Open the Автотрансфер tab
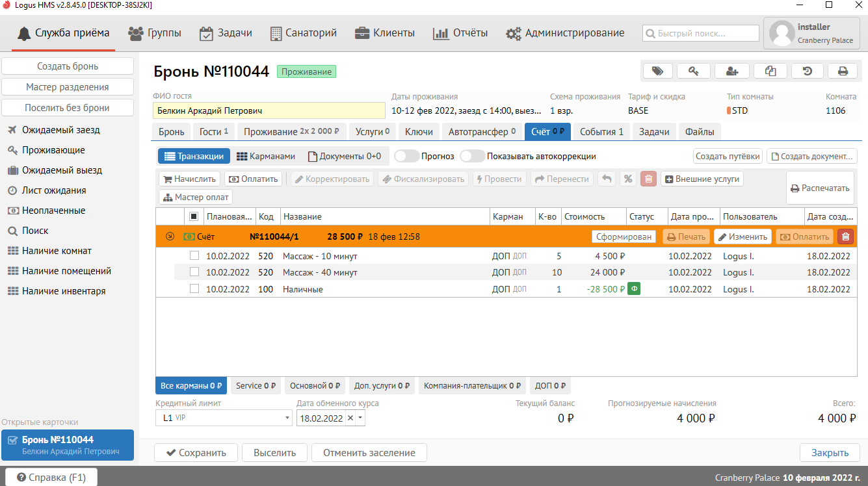Screen dimensions: 868x486 point(482,132)
